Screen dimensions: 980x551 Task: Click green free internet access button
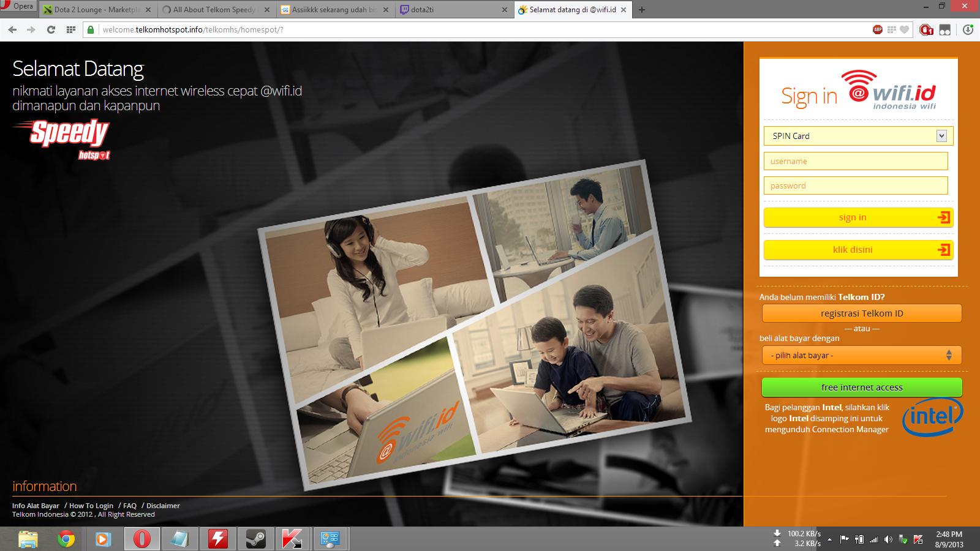click(x=862, y=388)
